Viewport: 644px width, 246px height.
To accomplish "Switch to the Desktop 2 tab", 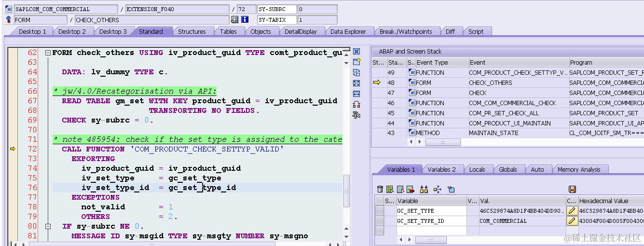I will pyautogui.click(x=72, y=31).
